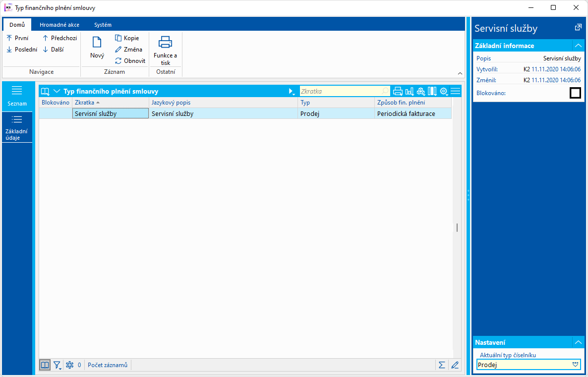588x377 pixels.
Task: Open the Seznam list view
Action: [17, 96]
